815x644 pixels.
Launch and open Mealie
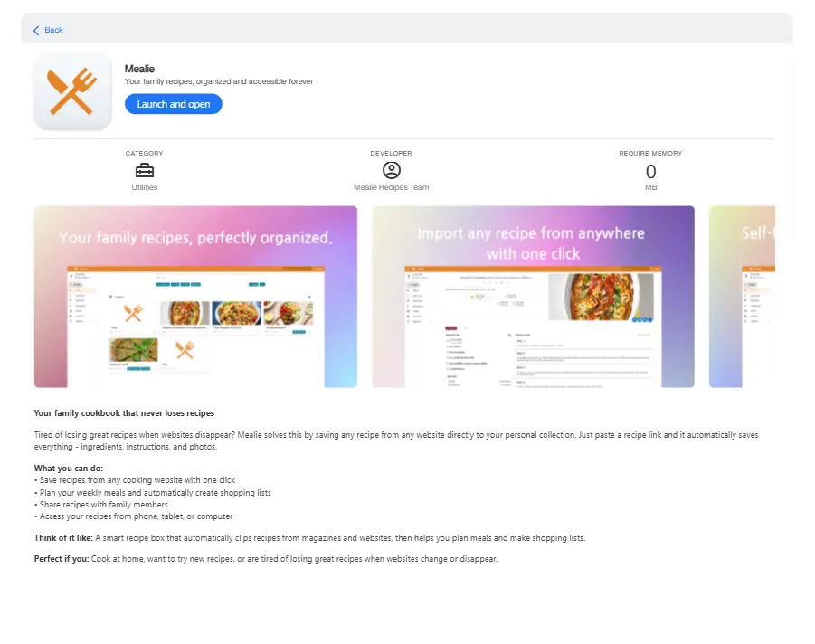coord(173,104)
